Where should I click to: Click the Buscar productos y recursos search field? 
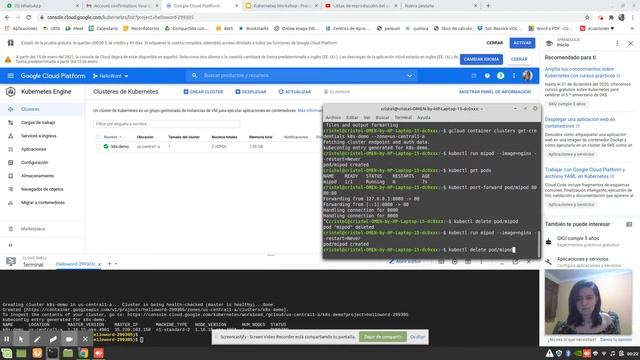302,76
